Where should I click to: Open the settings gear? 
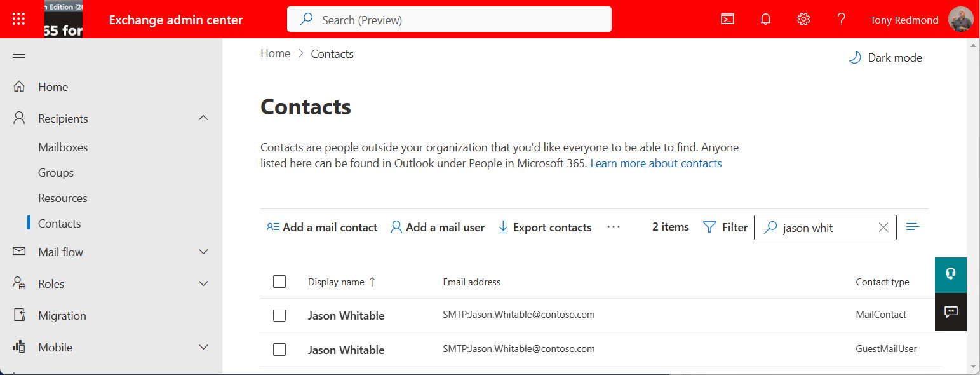[x=803, y=19]
